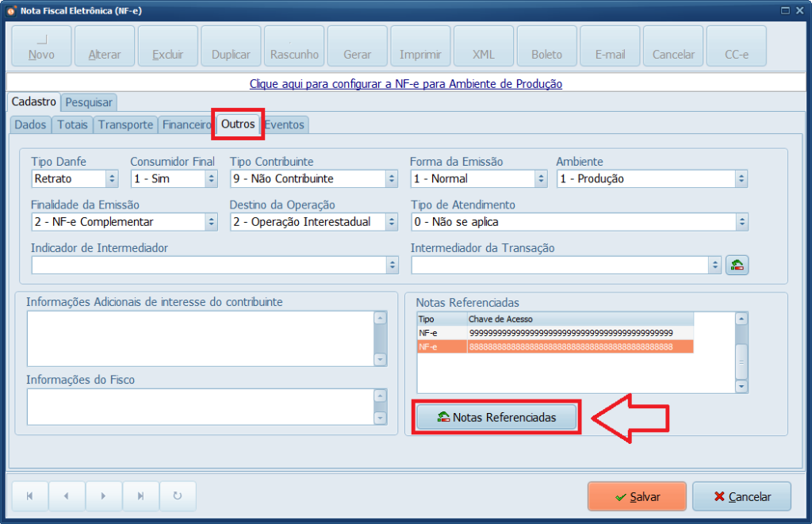This screenshot has height=524, width=812.
Task: Go to previous record navigation arrow
Action: [x=67, y=496]
